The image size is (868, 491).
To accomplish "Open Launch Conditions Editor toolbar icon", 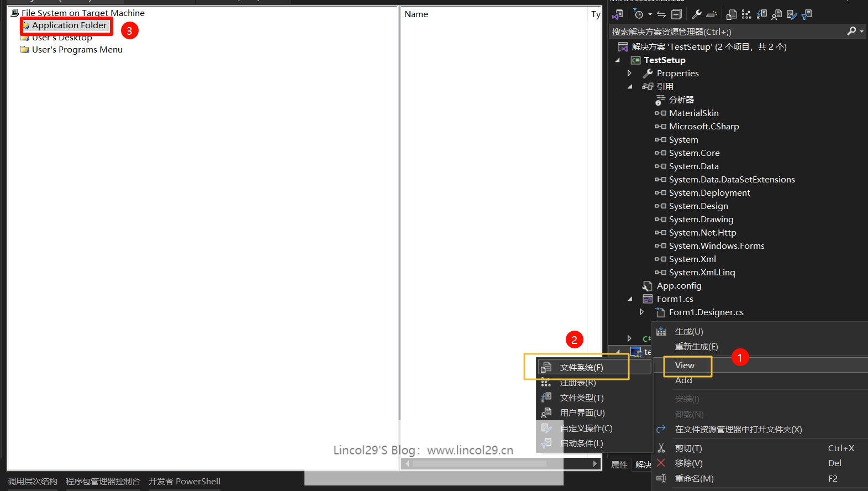I will tap(806, 14).
